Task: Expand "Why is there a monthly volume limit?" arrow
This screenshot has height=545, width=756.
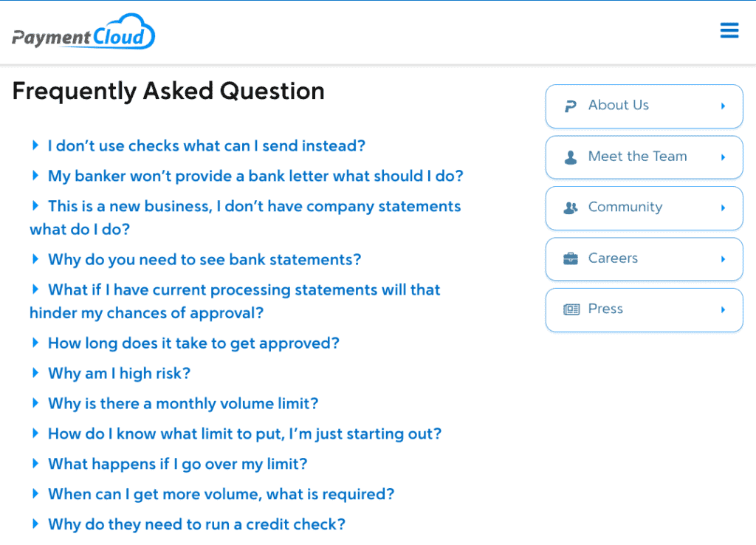Action: point(35,403)
